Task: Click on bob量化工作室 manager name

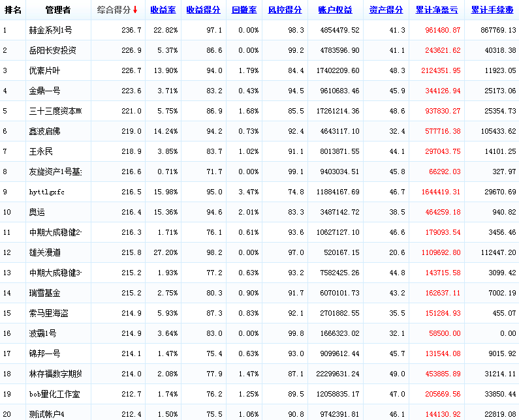Action: 54,395
